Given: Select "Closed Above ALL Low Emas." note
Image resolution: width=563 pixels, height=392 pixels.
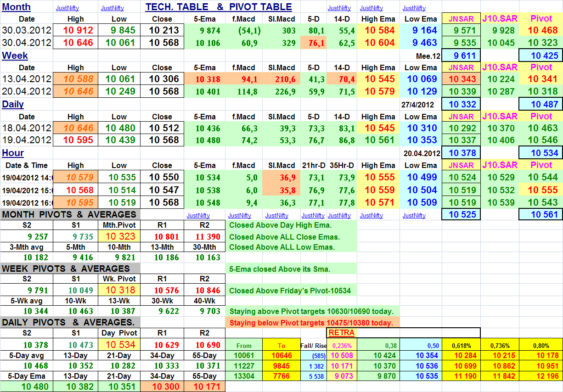Looking at the screenshot, I should pos(281,247).
